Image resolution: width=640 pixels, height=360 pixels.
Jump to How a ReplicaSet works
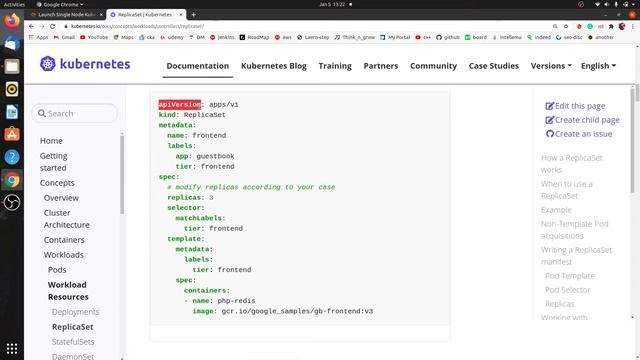tap(571, 164)
